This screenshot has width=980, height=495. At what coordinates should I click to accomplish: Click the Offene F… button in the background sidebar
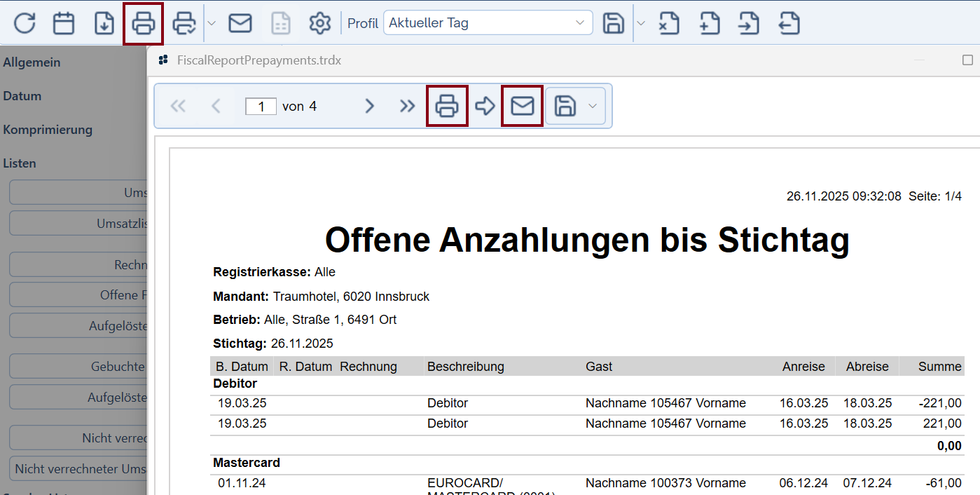click(x=78, y=295)
